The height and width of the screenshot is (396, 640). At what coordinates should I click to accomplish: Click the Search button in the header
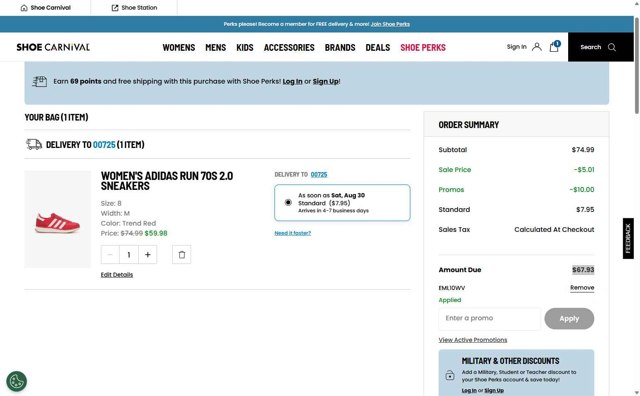600,47
